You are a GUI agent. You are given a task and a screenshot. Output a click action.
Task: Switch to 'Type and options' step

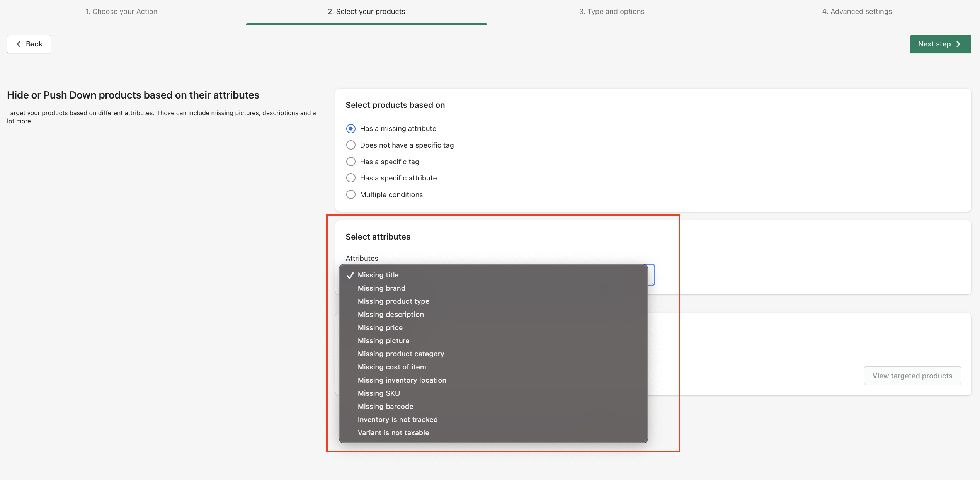click(x=611, y=12)
